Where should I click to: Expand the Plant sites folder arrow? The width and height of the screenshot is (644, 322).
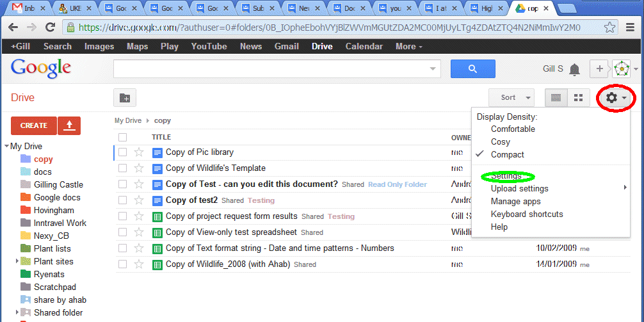pos(17,261)
